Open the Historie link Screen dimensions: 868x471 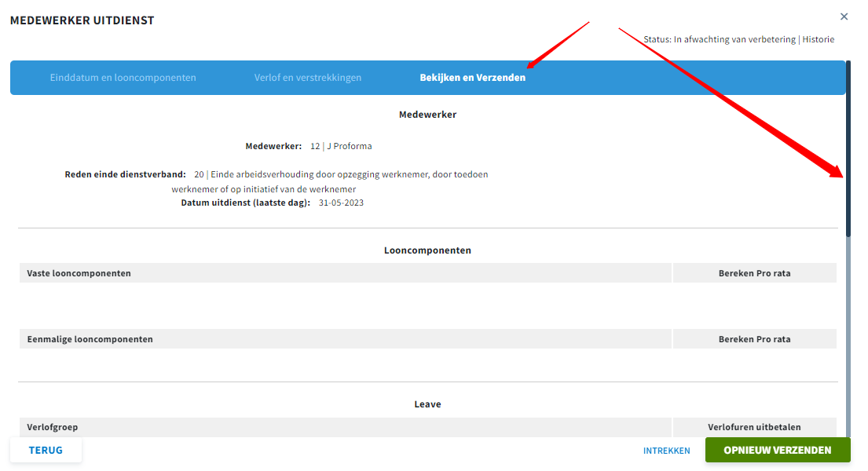pyautogui.click(x=819, y=39)
